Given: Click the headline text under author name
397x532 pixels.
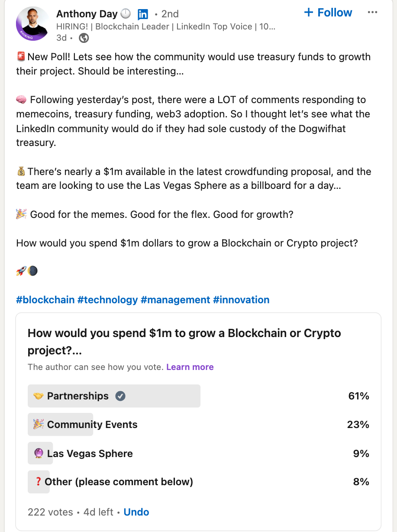Looking at the screenshot, I should 166,26.
